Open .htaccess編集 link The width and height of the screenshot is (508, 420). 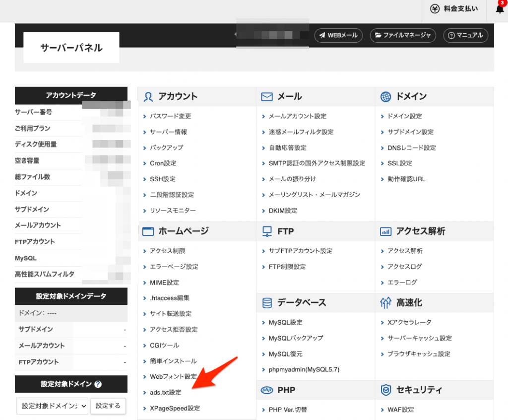[169, 298]
